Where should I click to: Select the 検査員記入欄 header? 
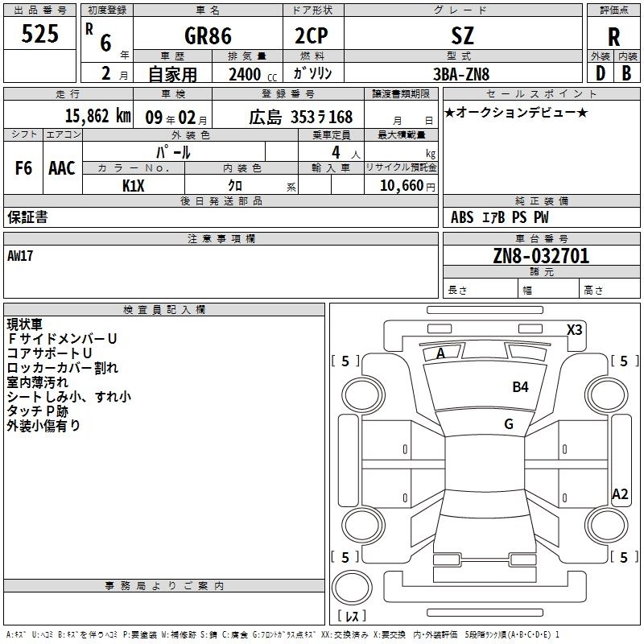pos(164,310)
